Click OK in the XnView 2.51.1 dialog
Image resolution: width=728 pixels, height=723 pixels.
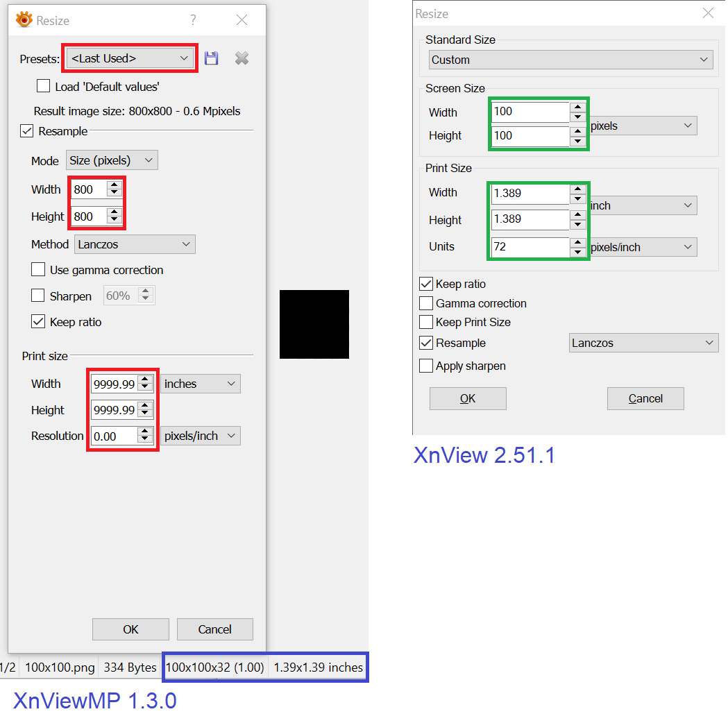coord(468,399)
